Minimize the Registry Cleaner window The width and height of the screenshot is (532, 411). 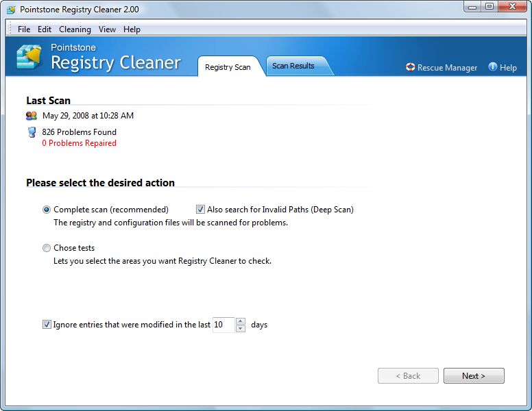472,7
